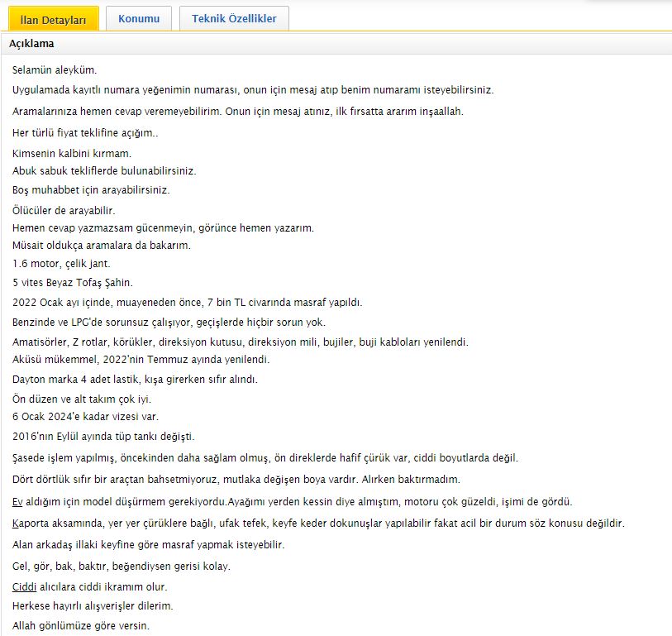Viewport: 672px width, 636px height.
Task: Click the Açıklama section header
Action: point(31,44)
